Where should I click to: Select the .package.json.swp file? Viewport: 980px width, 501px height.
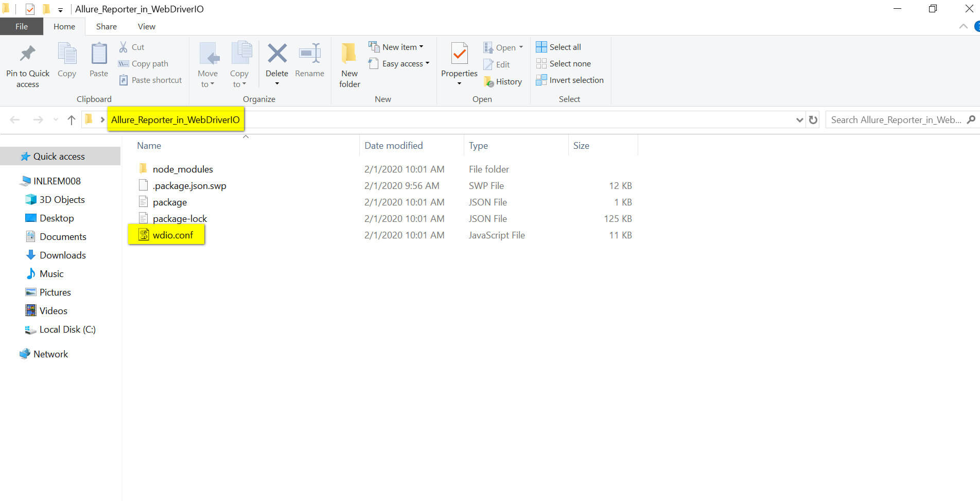point(189,185)
